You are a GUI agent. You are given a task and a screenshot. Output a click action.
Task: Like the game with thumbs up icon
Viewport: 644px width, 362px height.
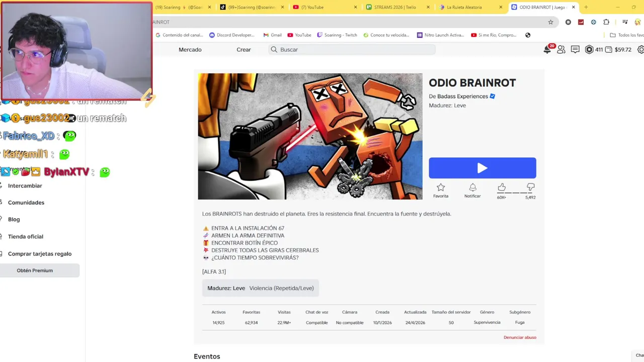(x=502, y=187)
